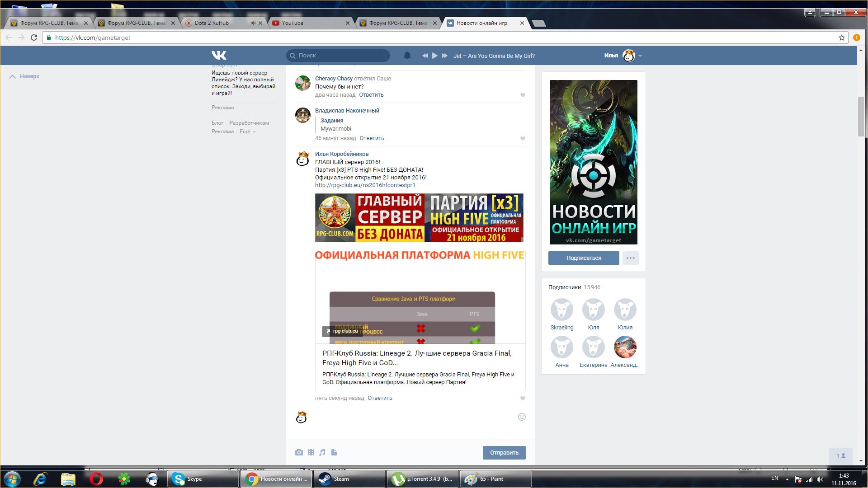Viewport: 868px width, 488px height.
Task: Open subscriber Александ... photo avatar
Action: click(x=625, y=347)
